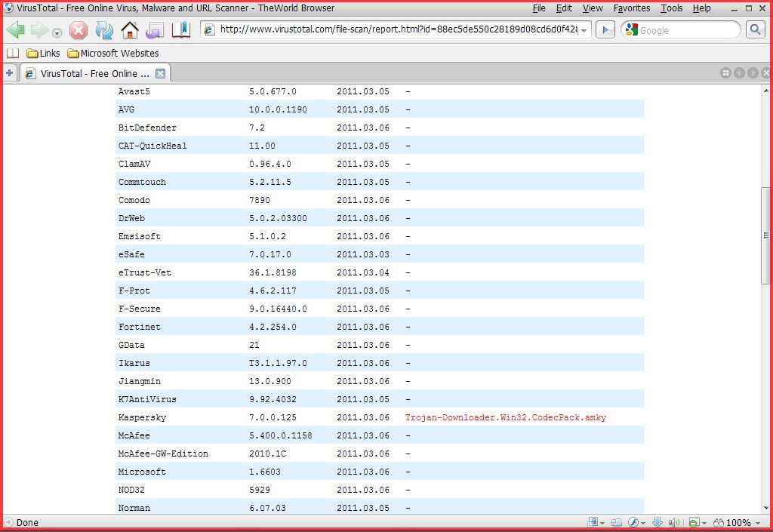Screen dimensions: 773x532
Task: Click the Flash filter icon in status bar
Action: click(633, 522)
